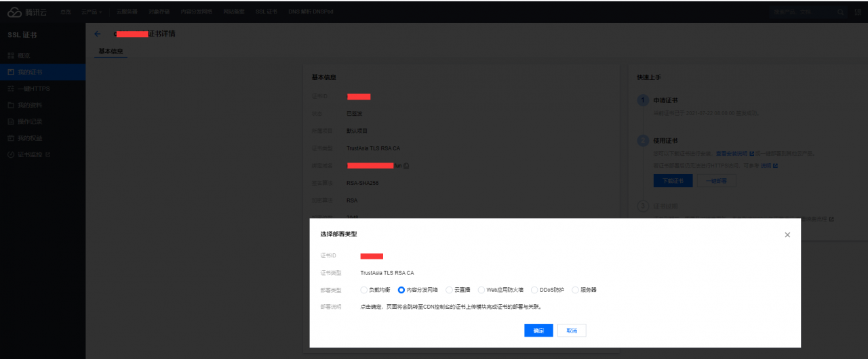The image size is (868, 359).
Task: Click the external-link icon after 查看安装说明
Action: click(751, 154)
